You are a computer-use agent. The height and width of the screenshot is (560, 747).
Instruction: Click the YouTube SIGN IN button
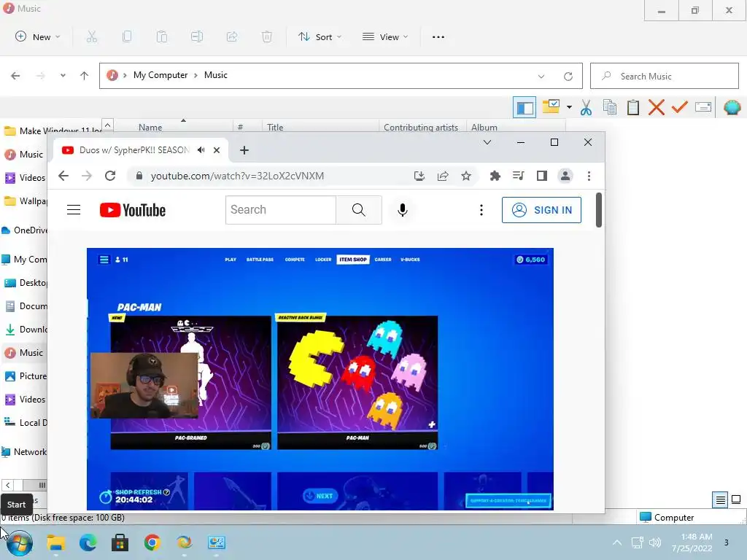point(541,210)
